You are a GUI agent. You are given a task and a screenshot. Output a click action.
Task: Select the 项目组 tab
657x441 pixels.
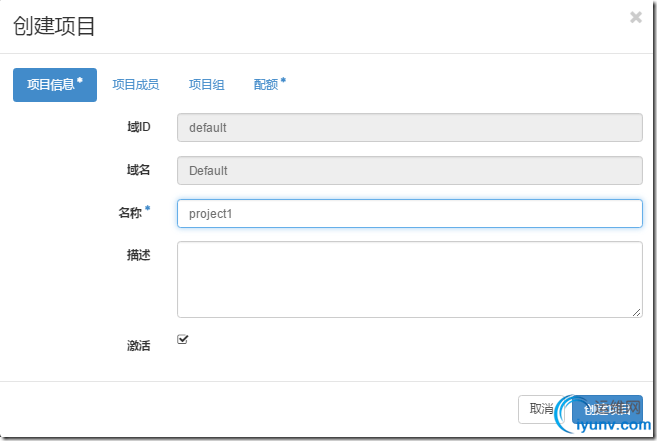pos(206,85)
